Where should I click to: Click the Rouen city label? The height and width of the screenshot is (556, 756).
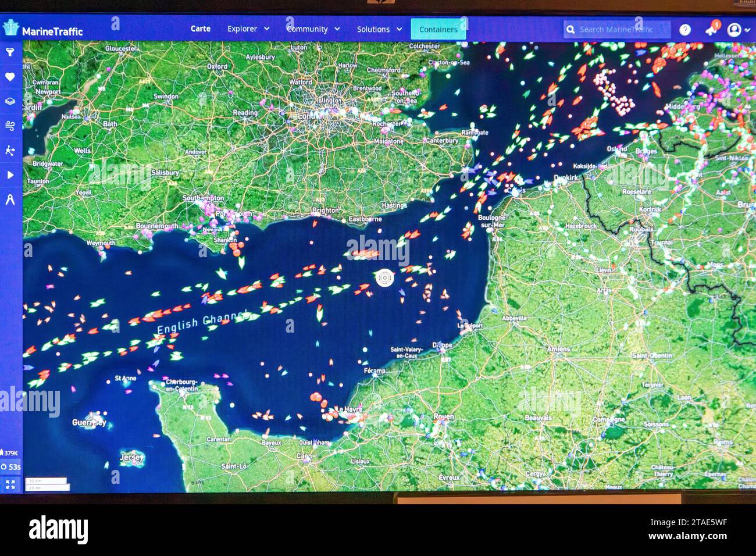444,416
